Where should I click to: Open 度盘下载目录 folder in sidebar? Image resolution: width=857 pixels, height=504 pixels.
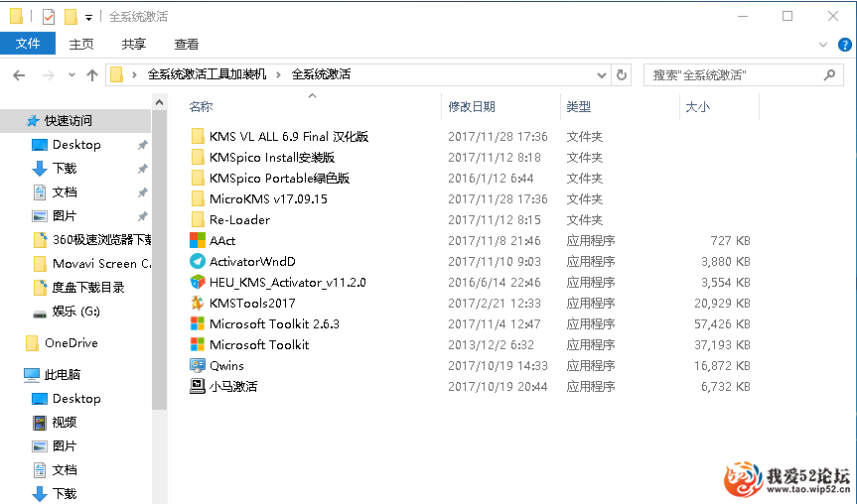pyautogui.click(x=88, y=287)
